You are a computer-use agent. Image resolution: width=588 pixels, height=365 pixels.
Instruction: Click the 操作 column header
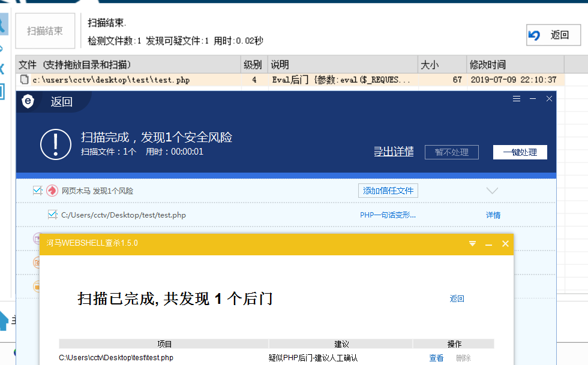click(x=454, y=344)
